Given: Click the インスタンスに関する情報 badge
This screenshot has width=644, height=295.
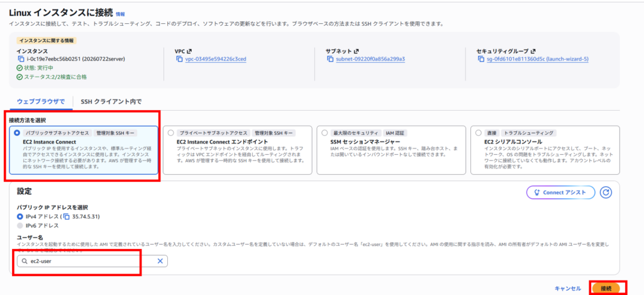Looking at the screenshot, I should pyautogui.click(x=47, y=41).
